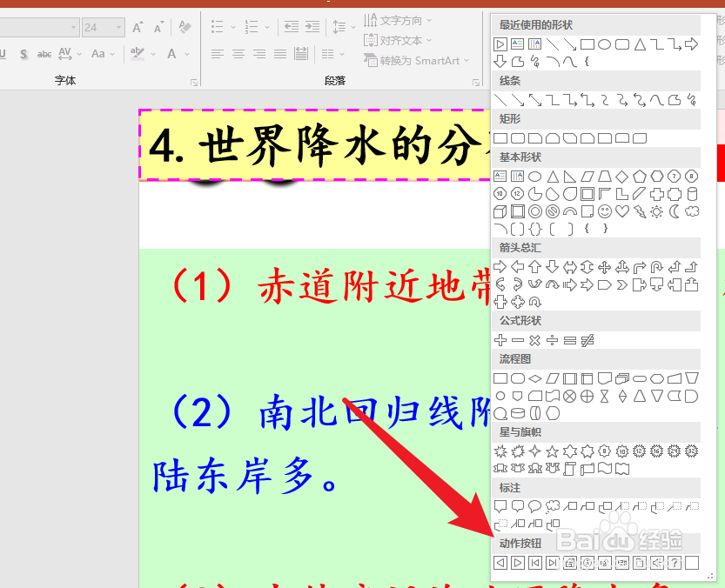
Task: Pick the heart shape from Basic Shapes
Action: click(622, 211)
